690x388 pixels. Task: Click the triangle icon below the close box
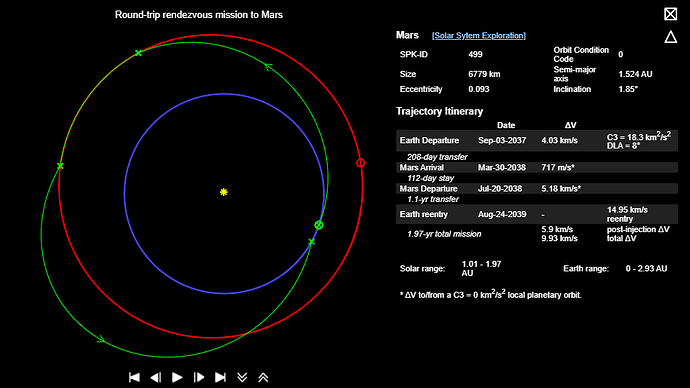671,37
